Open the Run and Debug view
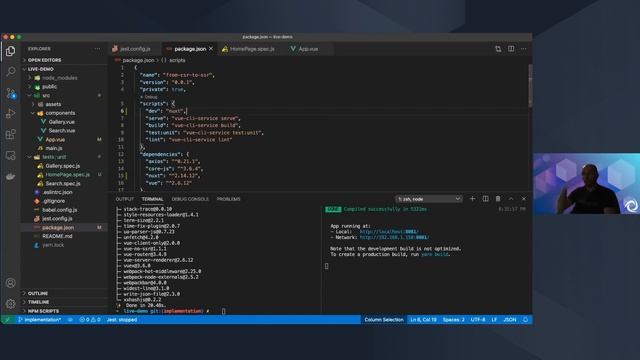640x360 pixels. click(x=11, y=114)
